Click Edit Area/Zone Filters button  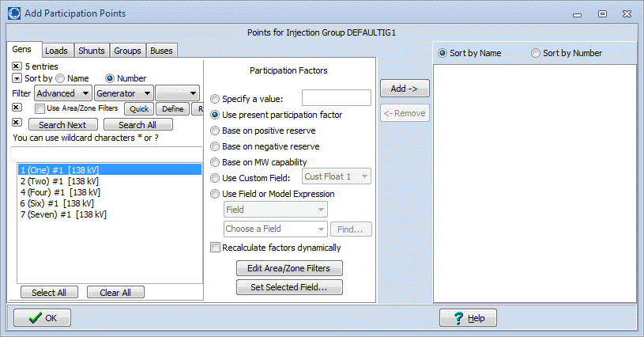click(289, 268)
